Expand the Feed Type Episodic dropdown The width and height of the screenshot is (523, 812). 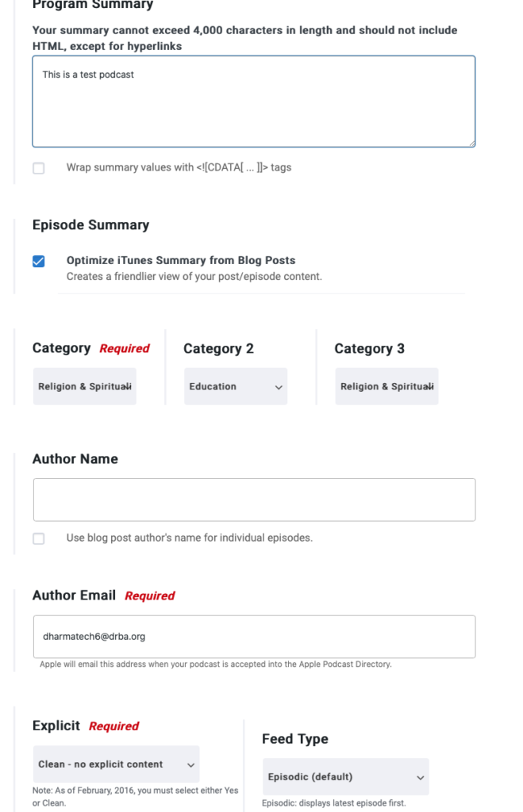346,777
